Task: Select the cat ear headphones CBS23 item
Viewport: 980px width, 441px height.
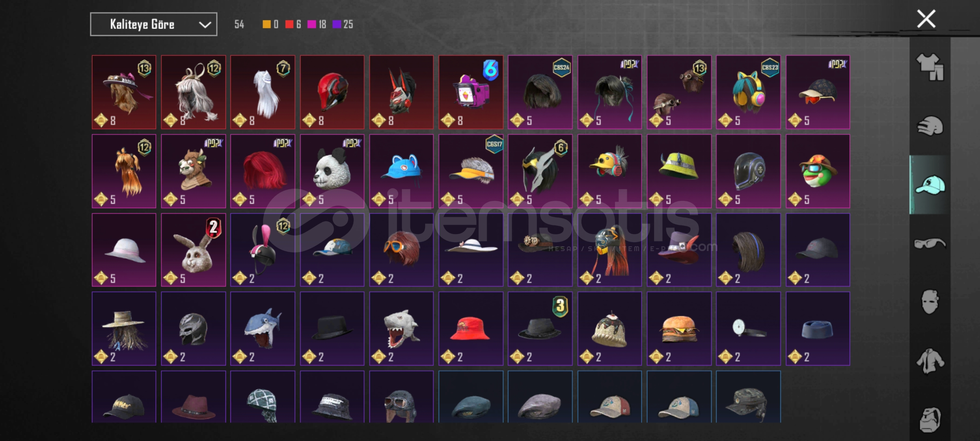Action: 748,92
